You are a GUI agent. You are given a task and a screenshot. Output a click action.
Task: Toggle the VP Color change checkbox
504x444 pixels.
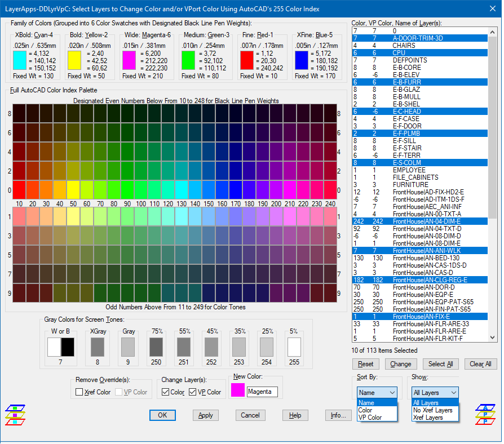coord(193,392)
